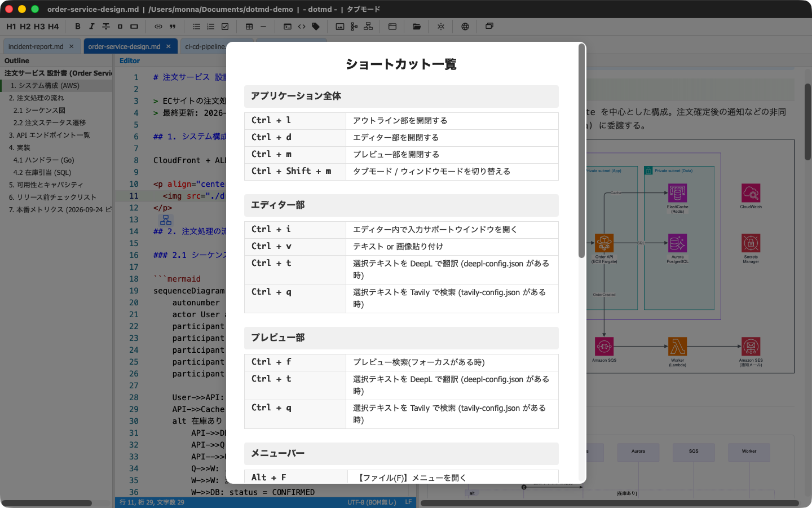Click the Ctrl + Shift + m shortcut cell

295,172
